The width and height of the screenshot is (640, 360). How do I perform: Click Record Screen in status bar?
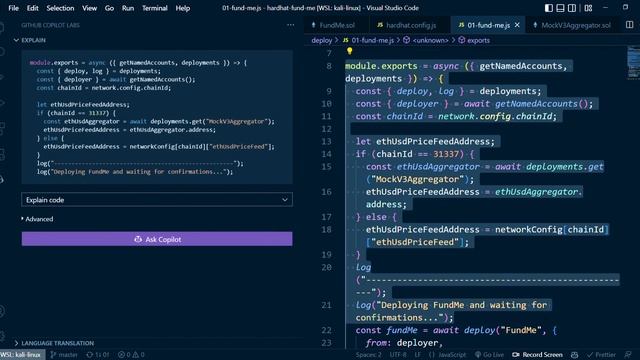point(537,354)
